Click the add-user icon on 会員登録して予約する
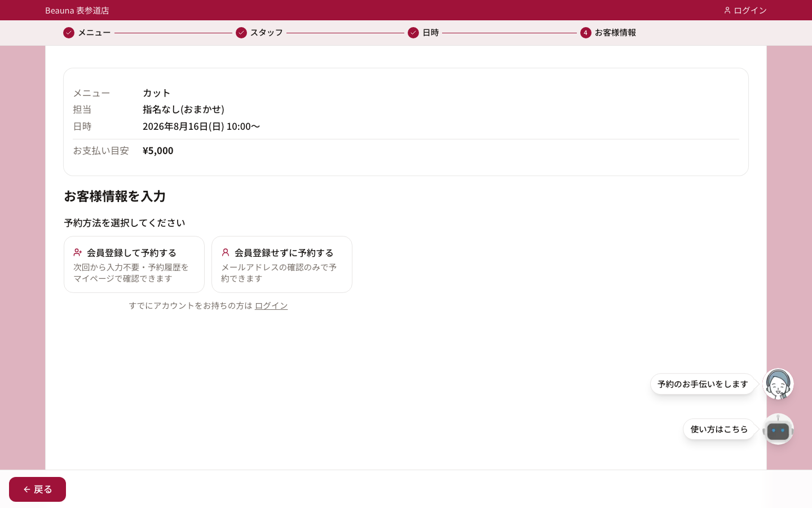Viewport: 812px width, 508px height. point(78,252)
